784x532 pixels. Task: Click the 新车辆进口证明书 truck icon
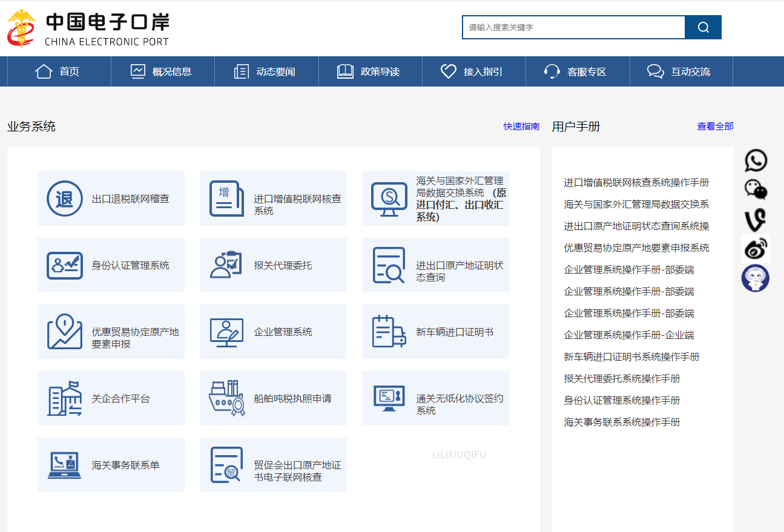(x=388, y=332)
